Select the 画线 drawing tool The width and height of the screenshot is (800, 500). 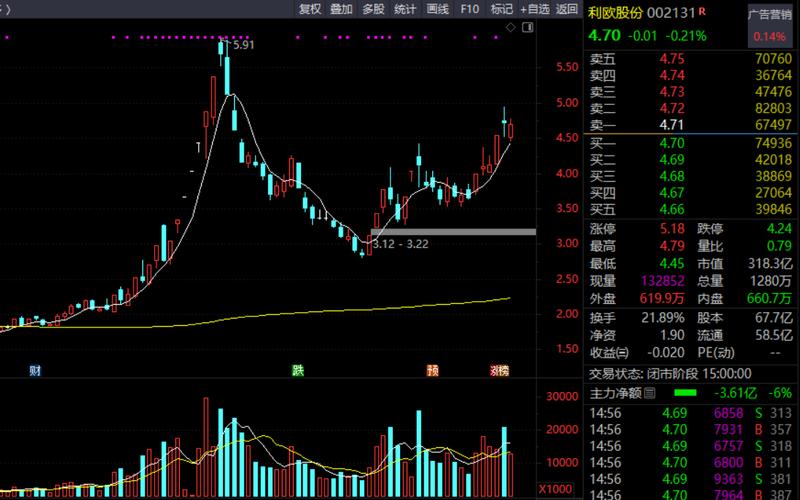(437, 9)
